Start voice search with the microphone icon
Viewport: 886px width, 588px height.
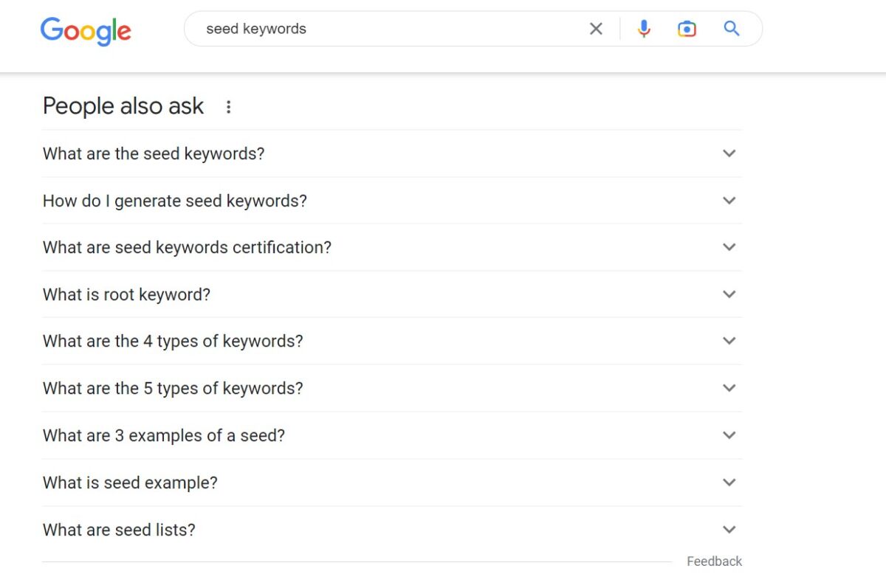coord(643,28)
